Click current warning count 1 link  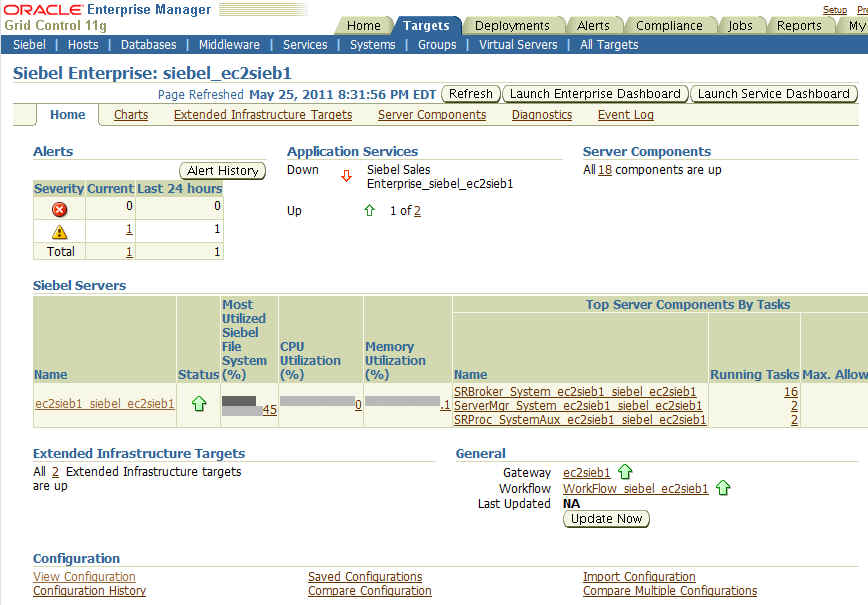[x=129, y=229]
